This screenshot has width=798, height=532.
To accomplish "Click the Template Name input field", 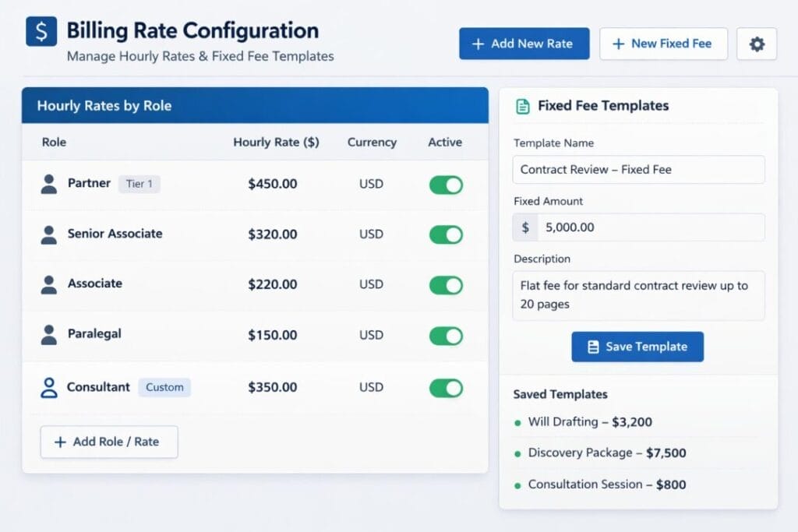I will (637, 169).
